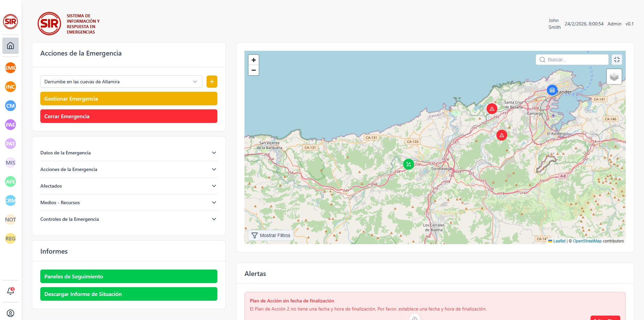
Task: Open the map layers control
Action: (614, 77)
